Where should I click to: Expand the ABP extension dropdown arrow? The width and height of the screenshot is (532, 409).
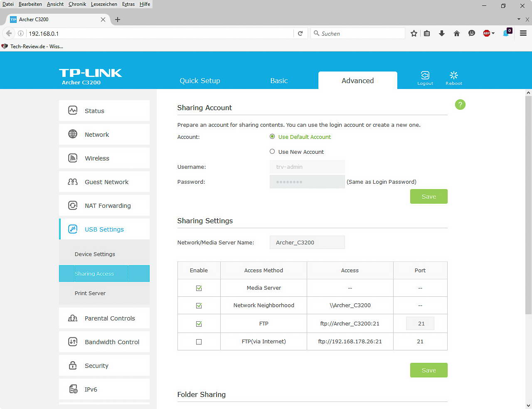click(x=493, y=33)
